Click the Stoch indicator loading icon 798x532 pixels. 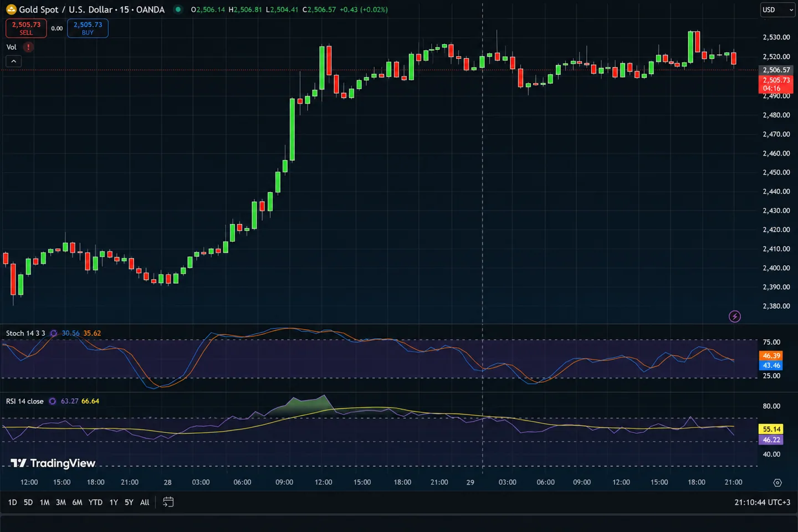tap(54, 333)
